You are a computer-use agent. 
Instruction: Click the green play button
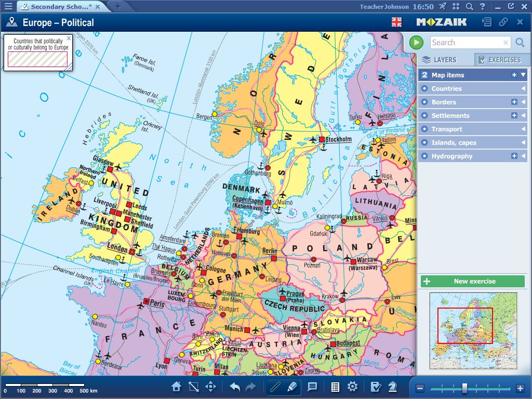coord(416,43)
